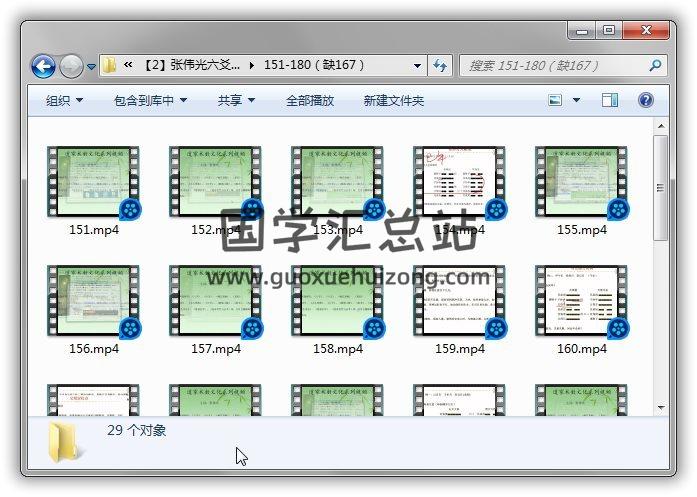Viewport: 697px width, 497px height.
Task: Click the player badge on 155.mp4
Action: coord(618,209)
